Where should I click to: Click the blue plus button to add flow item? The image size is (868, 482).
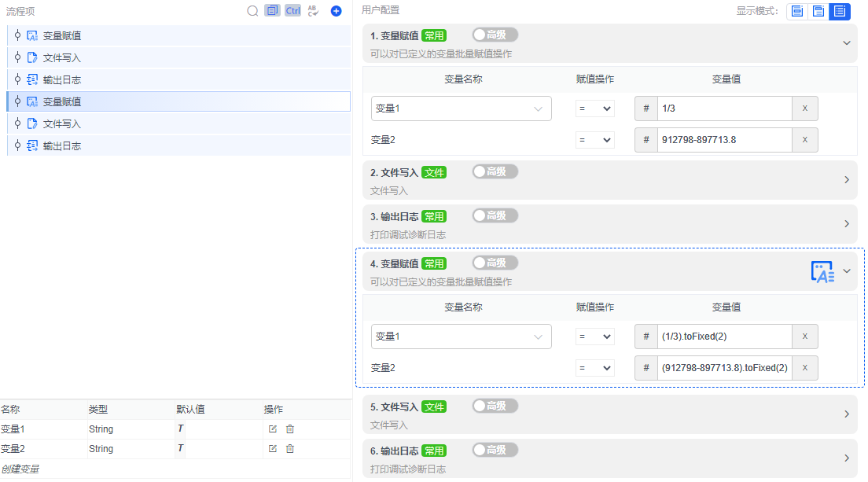point(334,10)
